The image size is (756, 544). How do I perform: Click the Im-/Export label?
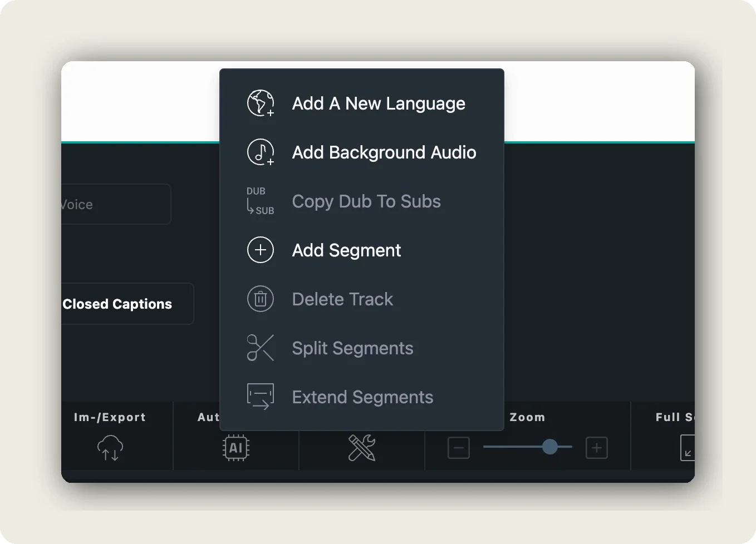110,417
